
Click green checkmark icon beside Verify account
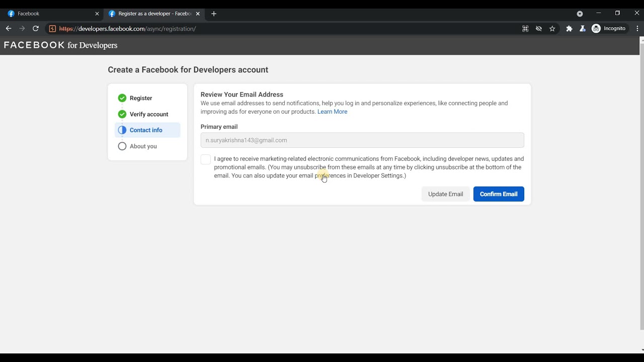(x=122, y=114)
